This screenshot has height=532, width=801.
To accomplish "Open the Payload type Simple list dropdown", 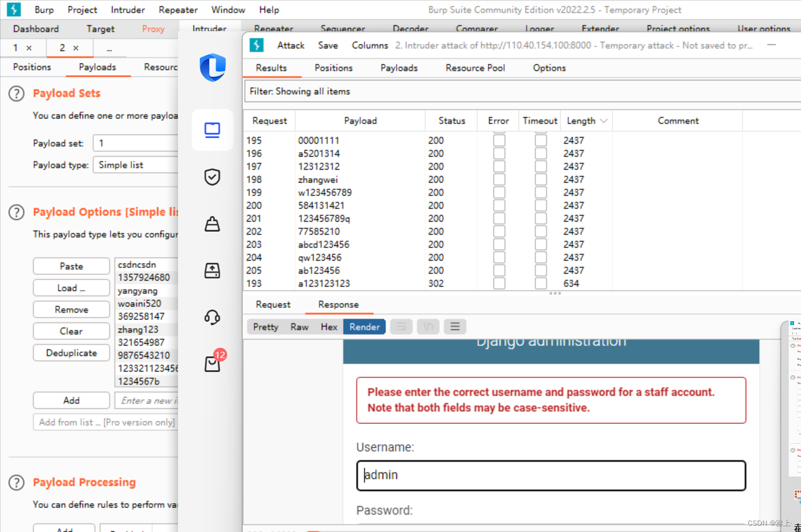I will tap(137, 165).
